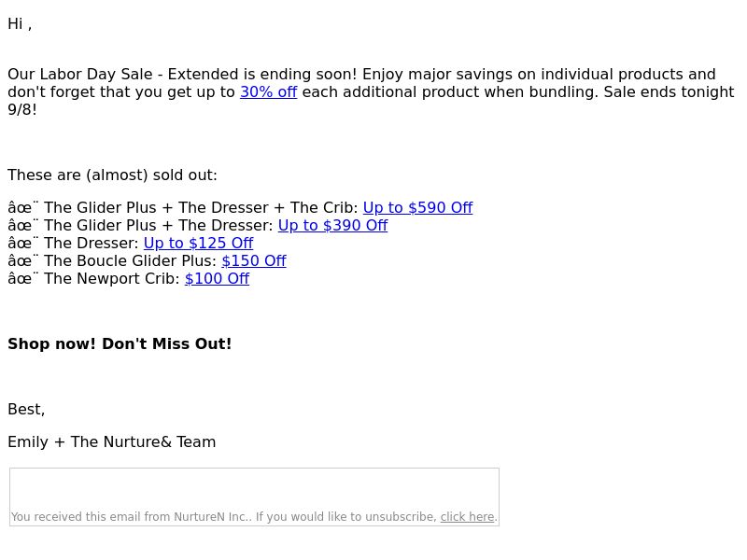Screen dimensions: 747x560
Task: Open the 30% off bundling link
Action: click(268, 91)
